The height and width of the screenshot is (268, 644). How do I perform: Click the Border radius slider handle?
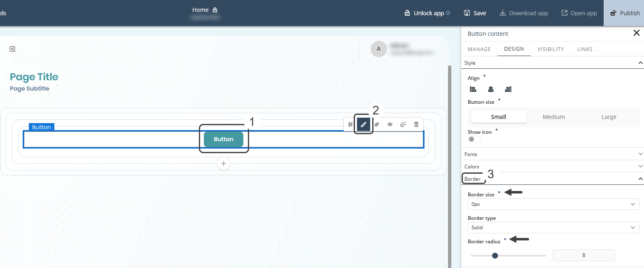[x=495, y=256]
